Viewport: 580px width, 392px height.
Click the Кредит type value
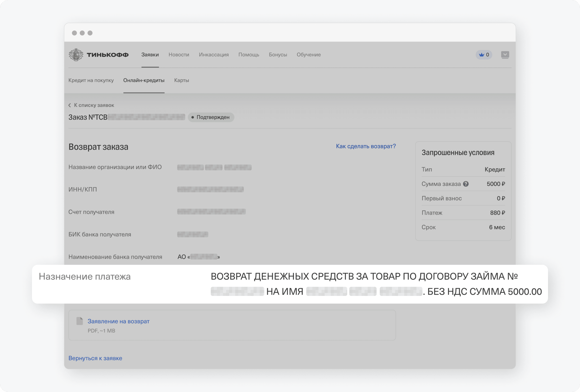click(495, 169)
